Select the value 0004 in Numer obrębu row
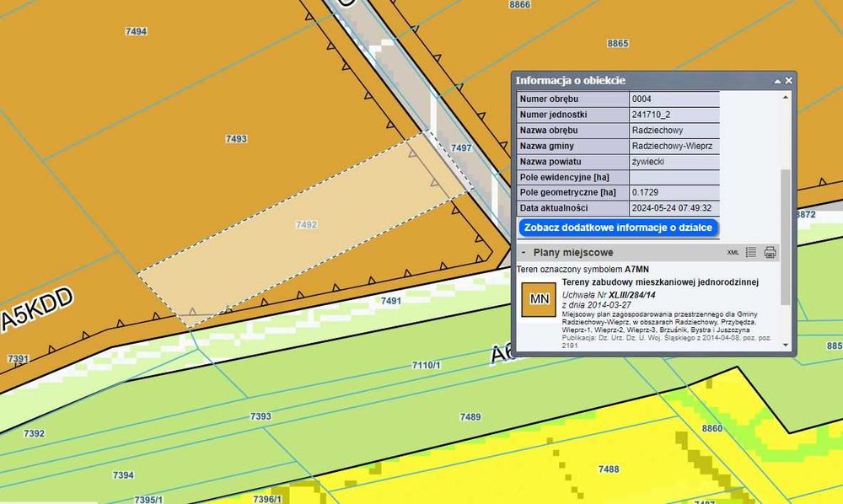Viewport: 843px width, 504px height. 642,99
